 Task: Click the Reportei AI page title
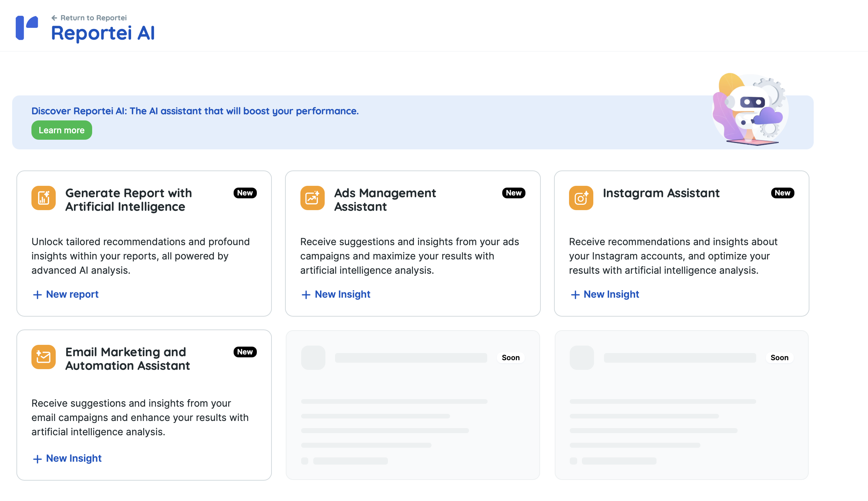tap(103, 34)
